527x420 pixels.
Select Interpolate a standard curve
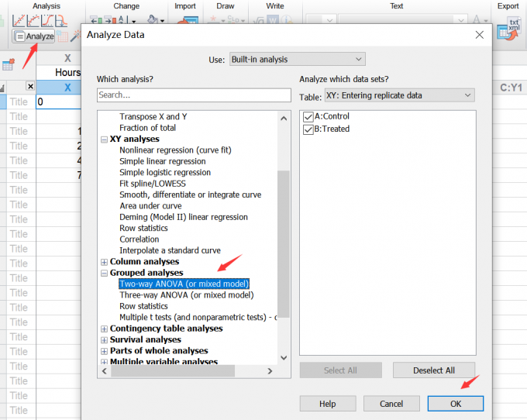click(x=170, y=250)
